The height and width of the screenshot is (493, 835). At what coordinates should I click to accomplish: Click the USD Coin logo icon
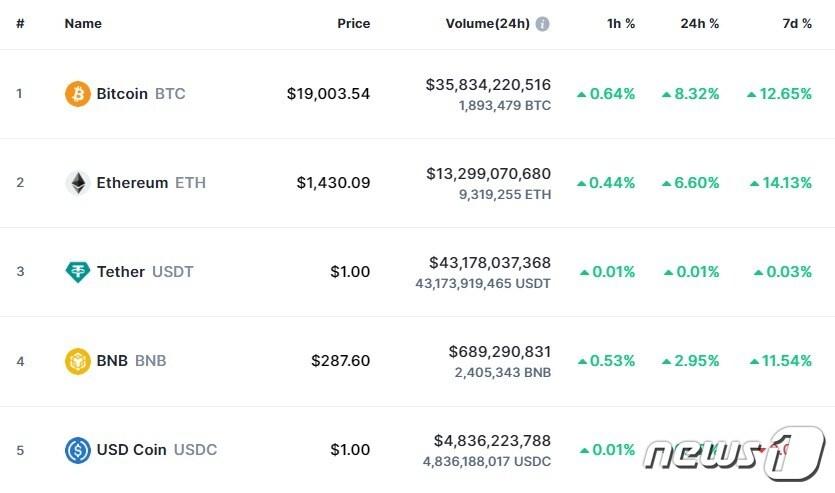(x=77, y=450)
